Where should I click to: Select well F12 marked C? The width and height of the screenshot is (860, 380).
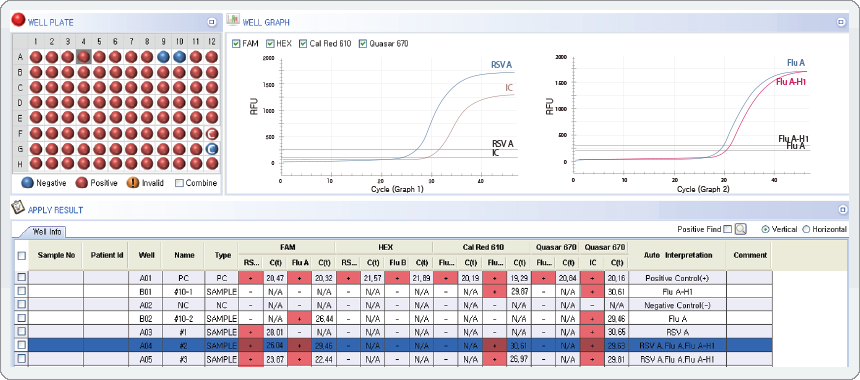click(212, 133)
